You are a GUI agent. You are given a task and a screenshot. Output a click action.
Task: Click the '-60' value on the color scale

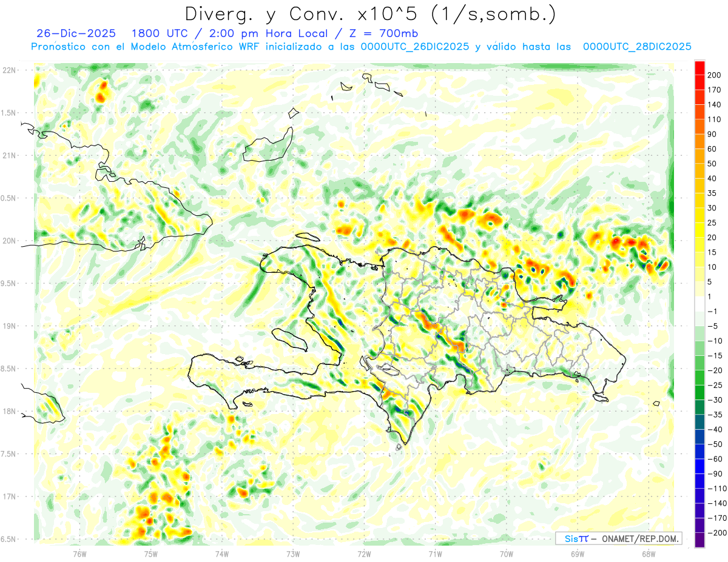[714, 459]
